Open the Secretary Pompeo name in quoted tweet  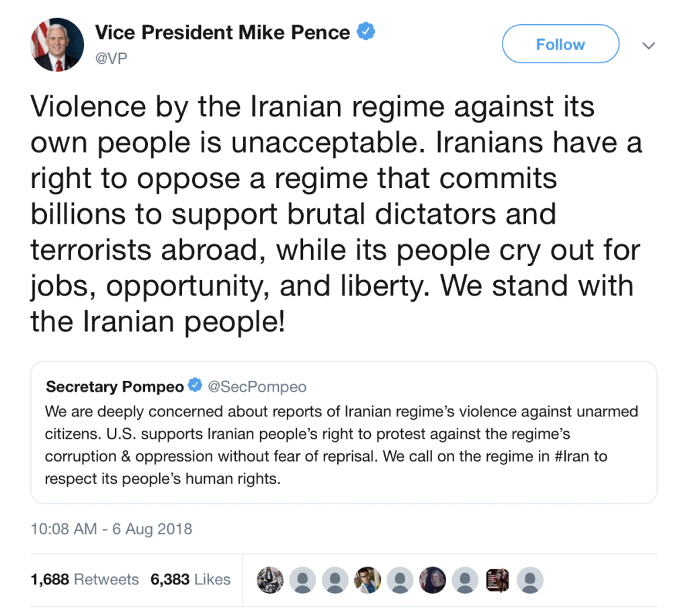pyautogui.click(x=115, y=386)
